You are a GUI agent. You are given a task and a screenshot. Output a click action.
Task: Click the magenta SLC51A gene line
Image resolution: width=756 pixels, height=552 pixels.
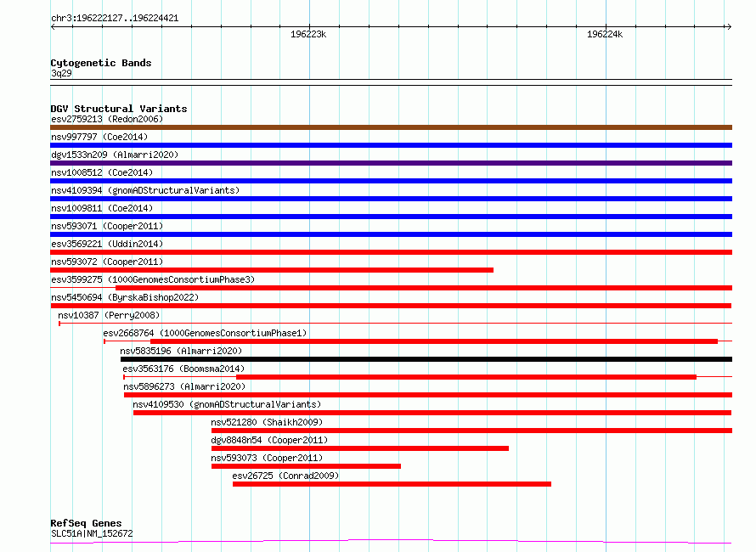391,542
